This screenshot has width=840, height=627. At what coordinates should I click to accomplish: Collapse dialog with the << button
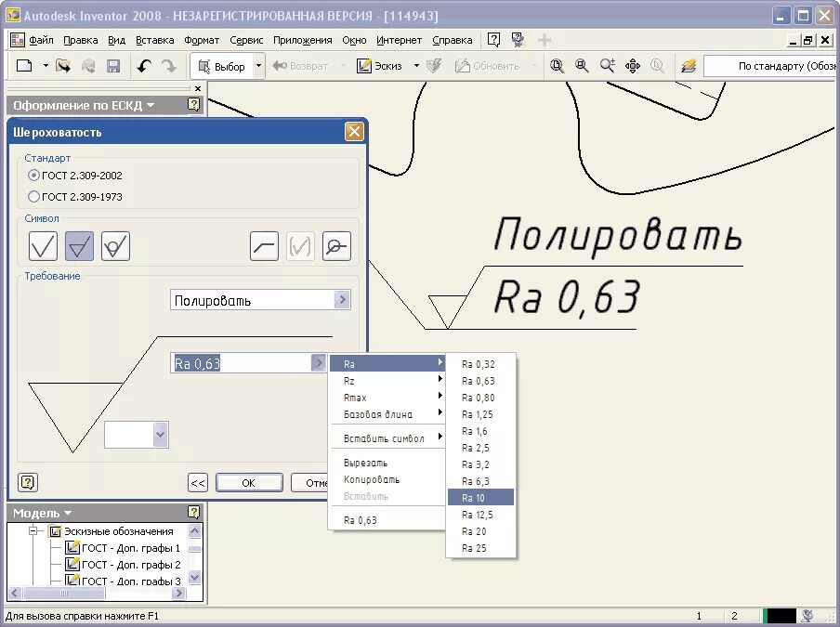pos(198,482)
